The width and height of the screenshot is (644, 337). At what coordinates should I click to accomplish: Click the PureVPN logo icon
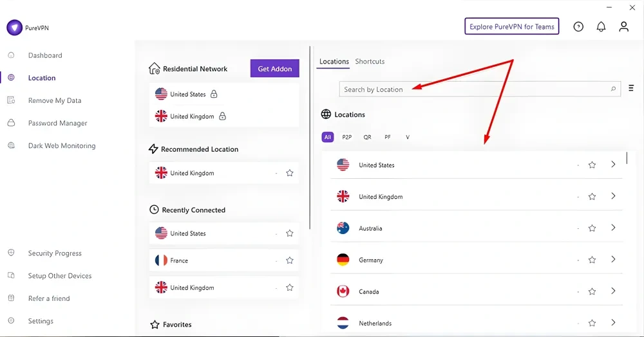(x=14, y=28)
